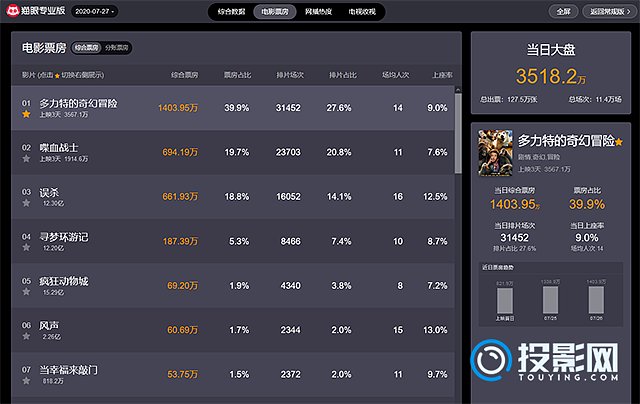Click the orange star in the detail panel title
640x404 pixels.
pyautogui.click(x=619, y=143)
